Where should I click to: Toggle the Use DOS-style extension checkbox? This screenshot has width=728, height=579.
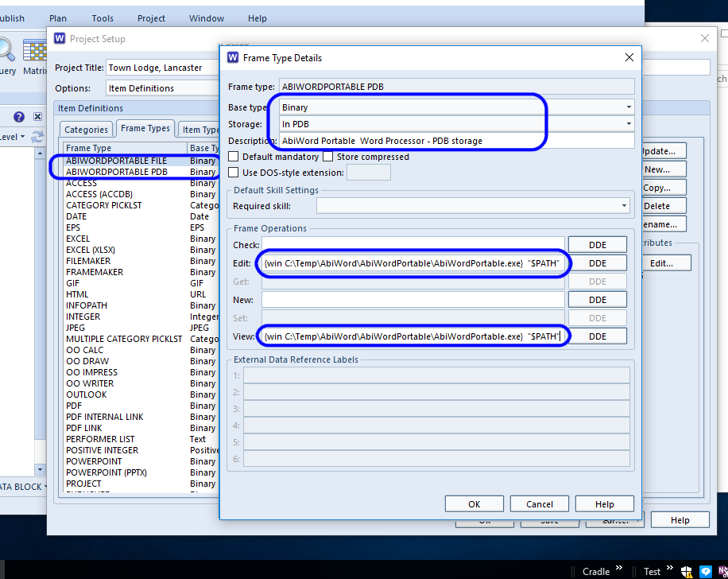[x=234, y=173]
